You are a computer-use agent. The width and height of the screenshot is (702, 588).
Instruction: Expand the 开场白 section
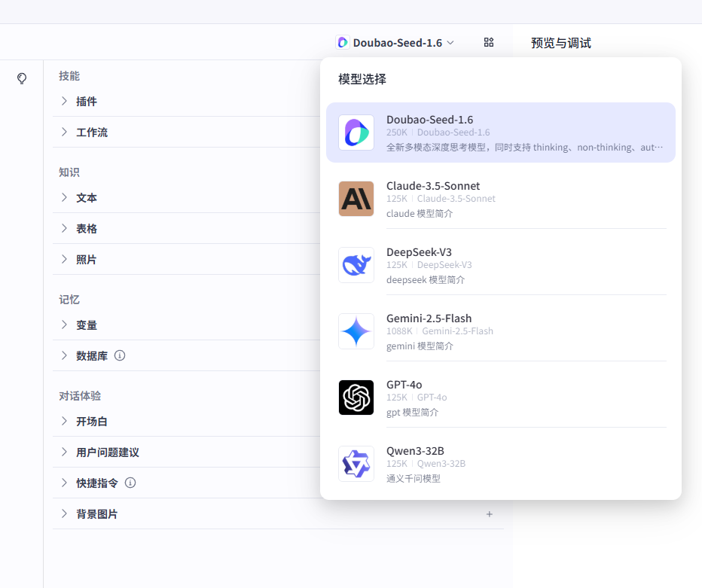64,421
